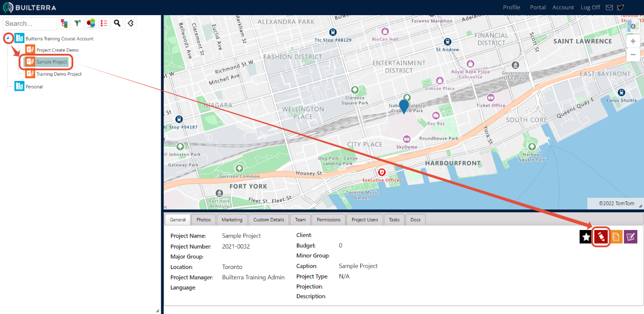The width and height of the screenshot is (644, 314).
Task: Switch to the Custom Details tab
Action: point(269,220)
